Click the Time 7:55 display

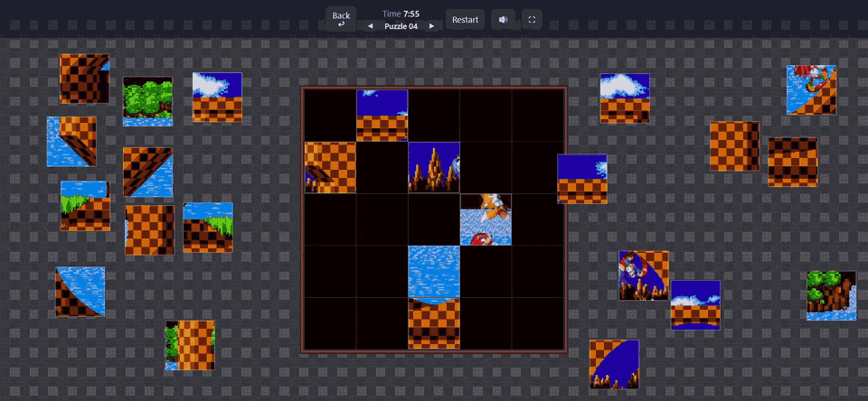[401, 14]
